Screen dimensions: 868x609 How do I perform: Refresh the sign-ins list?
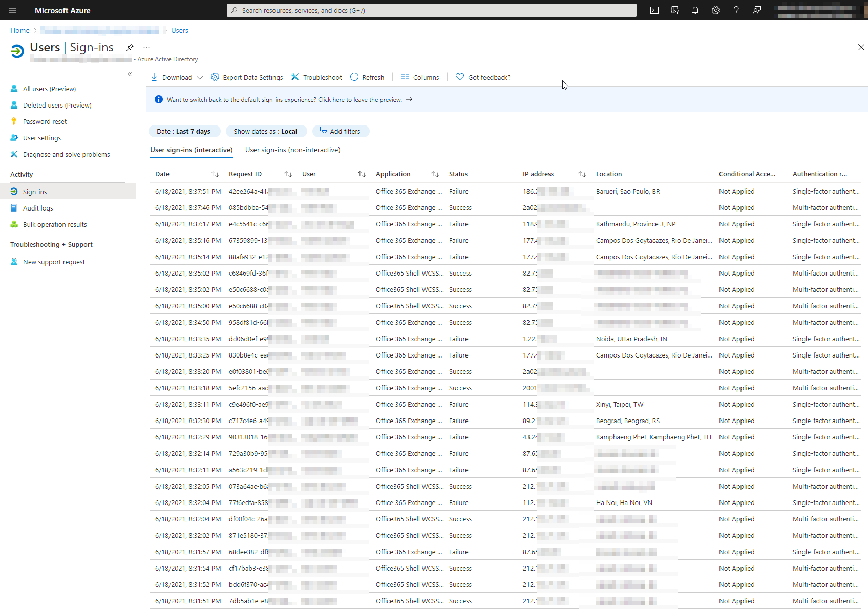point(367,77)
